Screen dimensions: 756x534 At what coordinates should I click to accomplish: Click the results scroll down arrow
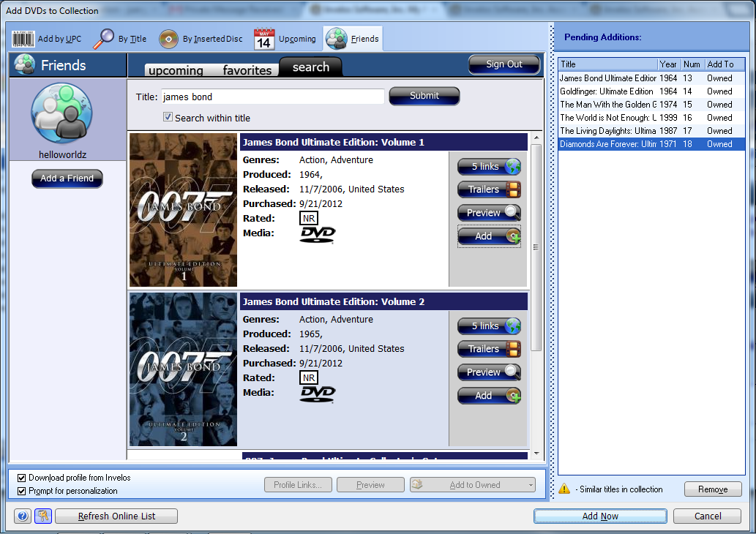[536, 454]
